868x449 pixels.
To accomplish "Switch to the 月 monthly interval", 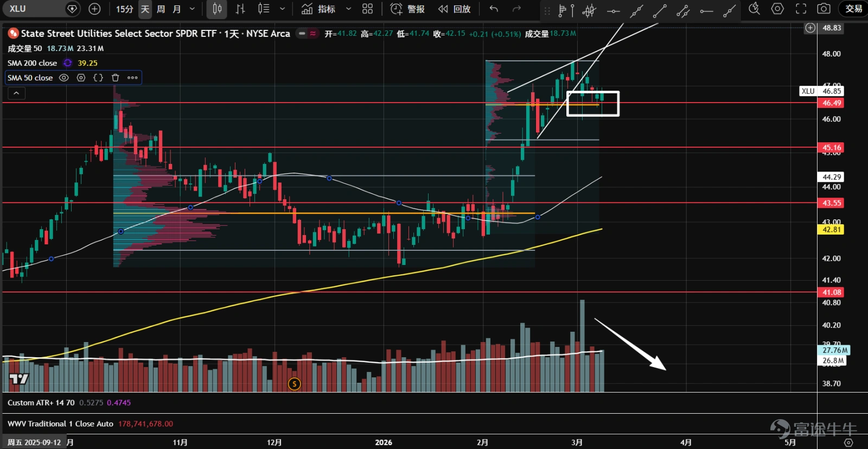I will (x=176, y=9).
